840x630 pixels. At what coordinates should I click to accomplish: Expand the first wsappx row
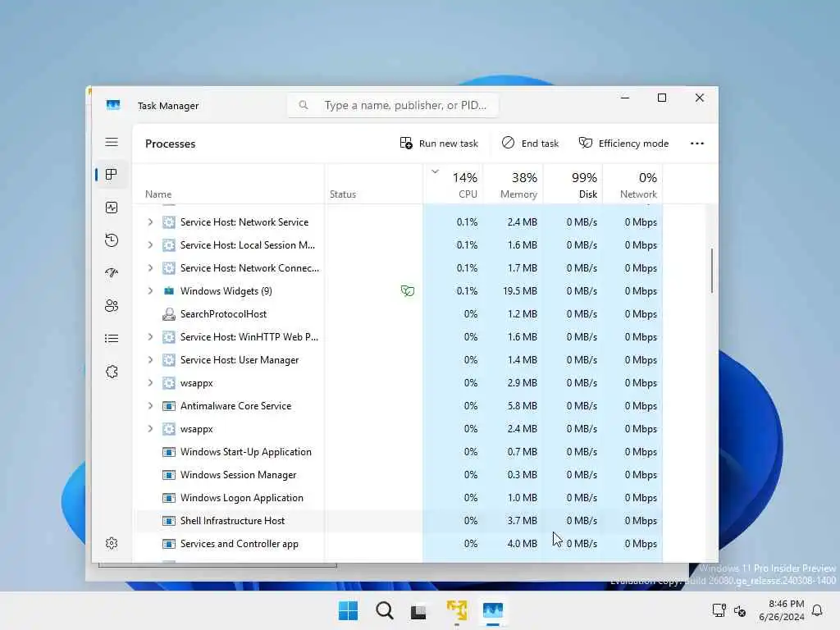(151, 383)
